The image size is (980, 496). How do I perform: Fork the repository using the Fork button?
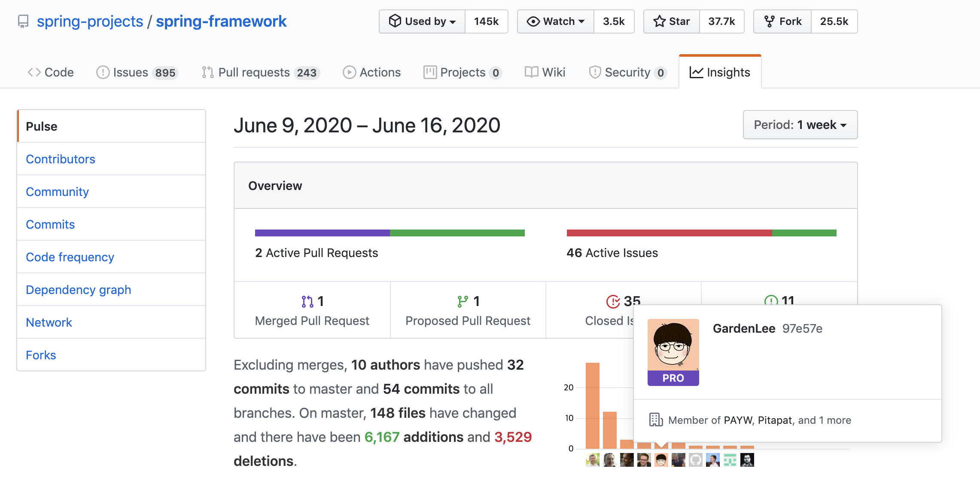tap(782, 21)
